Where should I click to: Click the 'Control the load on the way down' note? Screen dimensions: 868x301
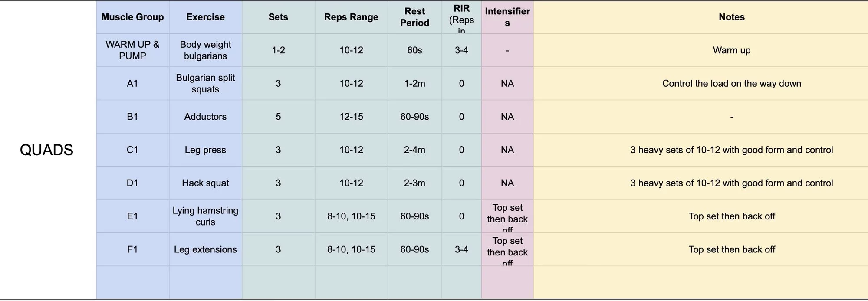click(731, 84)
